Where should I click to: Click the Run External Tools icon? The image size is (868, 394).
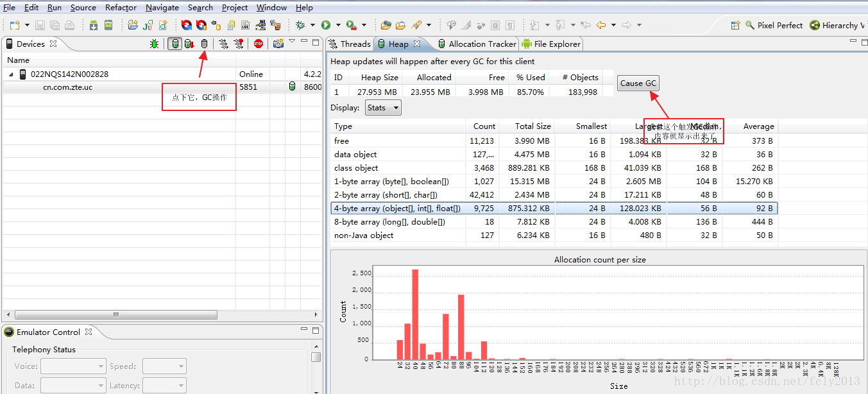pyautogui.click(x=351, y=26)
